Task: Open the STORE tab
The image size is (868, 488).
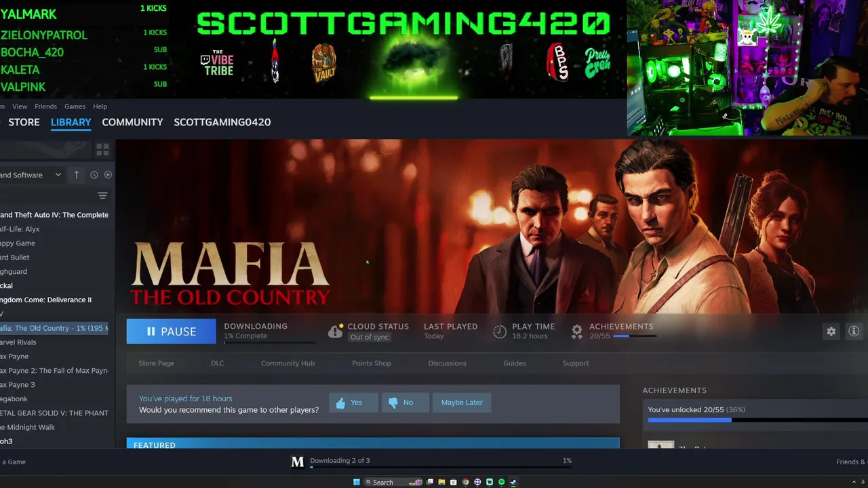Action: [24, 122]
